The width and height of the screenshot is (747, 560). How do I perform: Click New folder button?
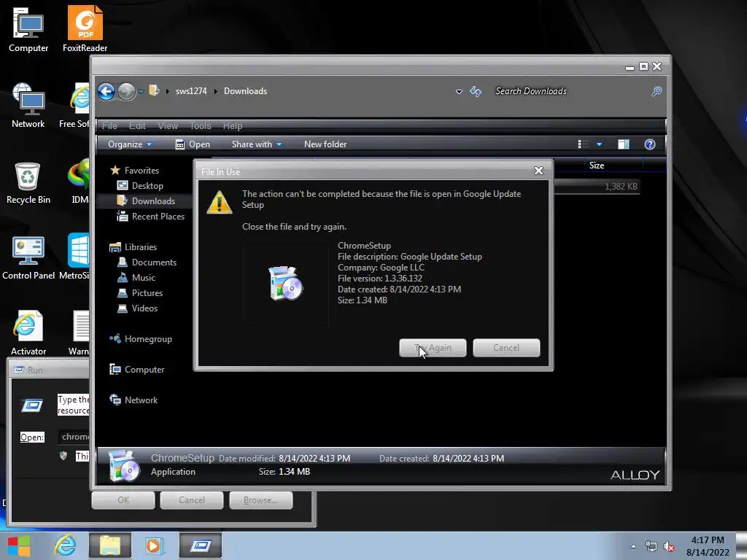(x=325, y=144)
